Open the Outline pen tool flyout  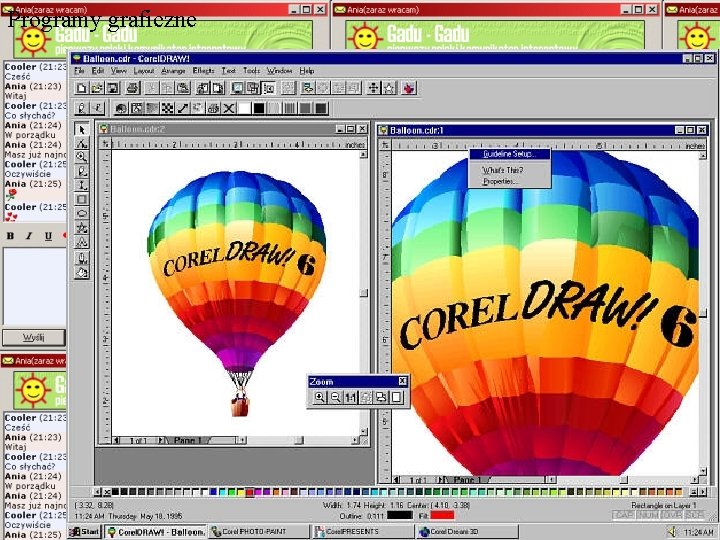82,258
